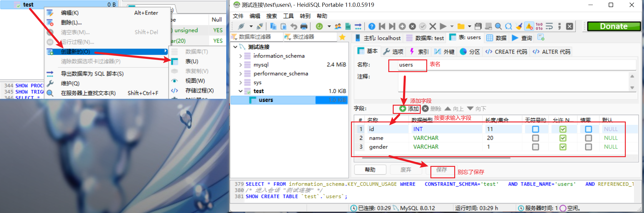The width and height of the screenshot is (644, 213).
Task: Click the green Donate button
Action: coord(614,26)
